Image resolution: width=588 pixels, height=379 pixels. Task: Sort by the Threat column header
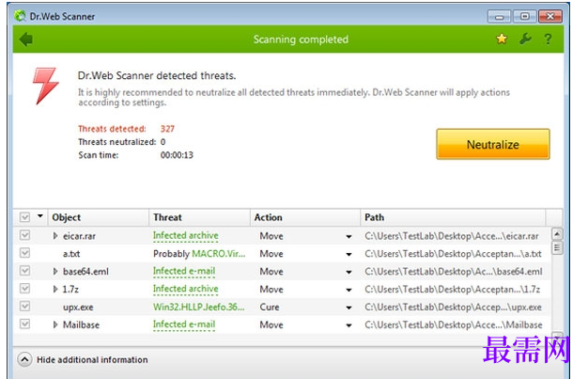pos(199,217)
